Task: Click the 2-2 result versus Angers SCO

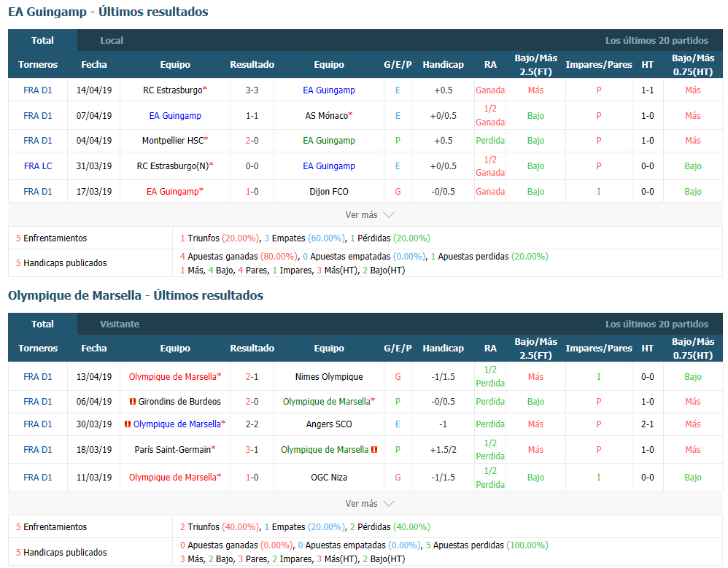Action: click(x=252, y=424)
